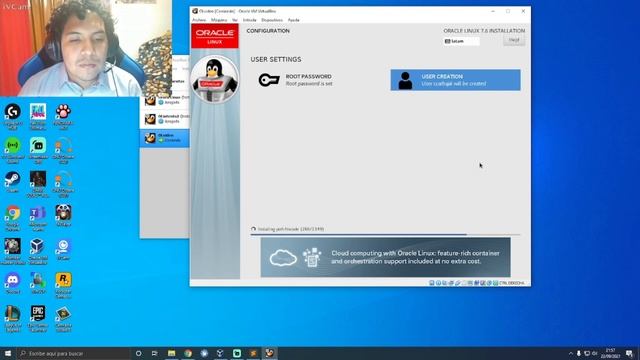Show hidden system tray icons
Image resolution: width=640 pixels, height=360 pixels.
click(571, 353)
